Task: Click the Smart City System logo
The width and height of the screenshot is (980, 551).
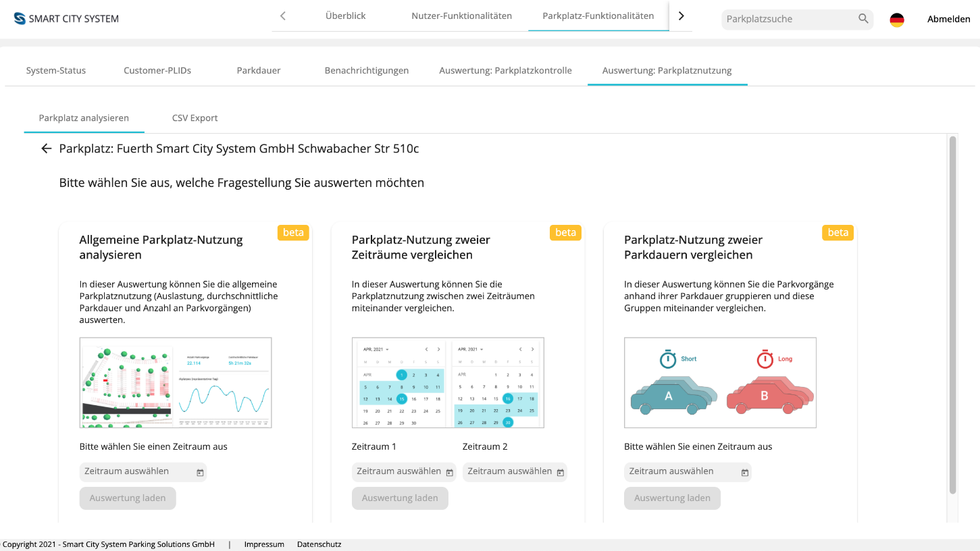Action: 66,18
